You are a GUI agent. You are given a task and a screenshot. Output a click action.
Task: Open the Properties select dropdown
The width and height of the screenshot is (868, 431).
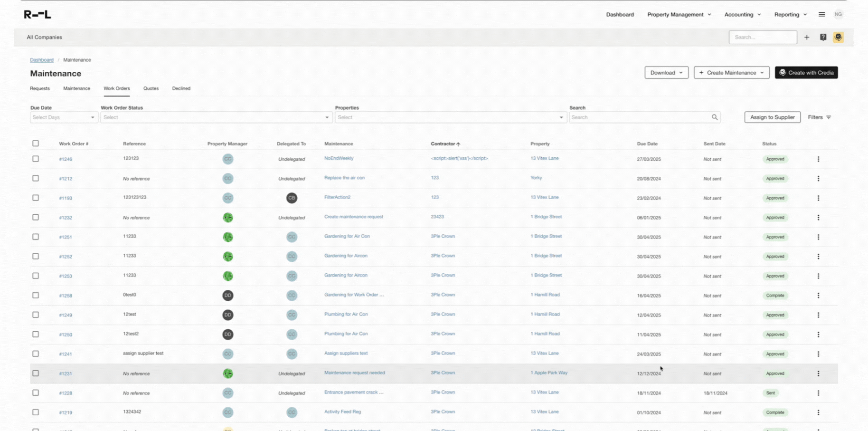pyautogui.click(x=451, y=117)
